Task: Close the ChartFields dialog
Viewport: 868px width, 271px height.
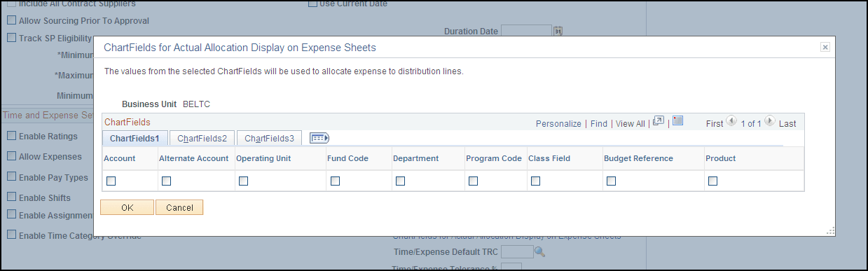Action: (825, 47)
